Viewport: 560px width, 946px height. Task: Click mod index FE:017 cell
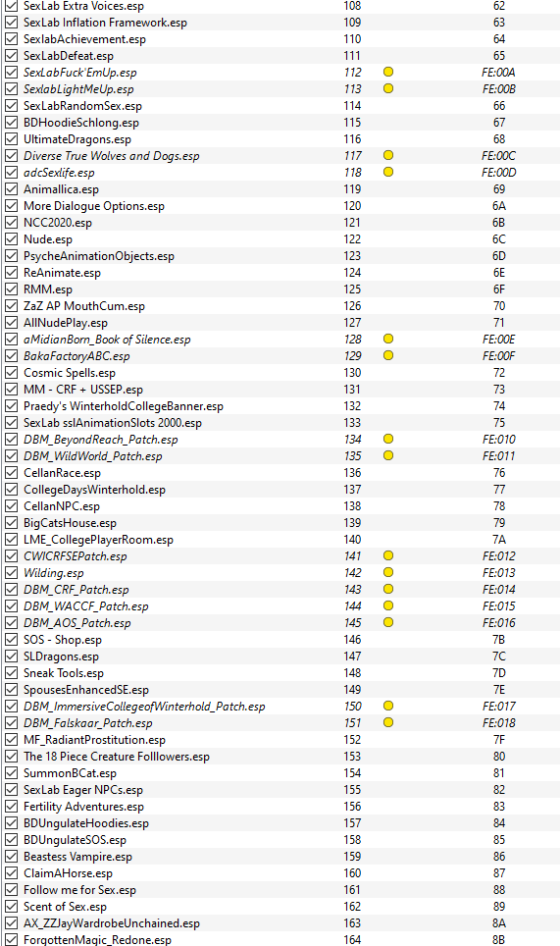[x=498, y=706]
